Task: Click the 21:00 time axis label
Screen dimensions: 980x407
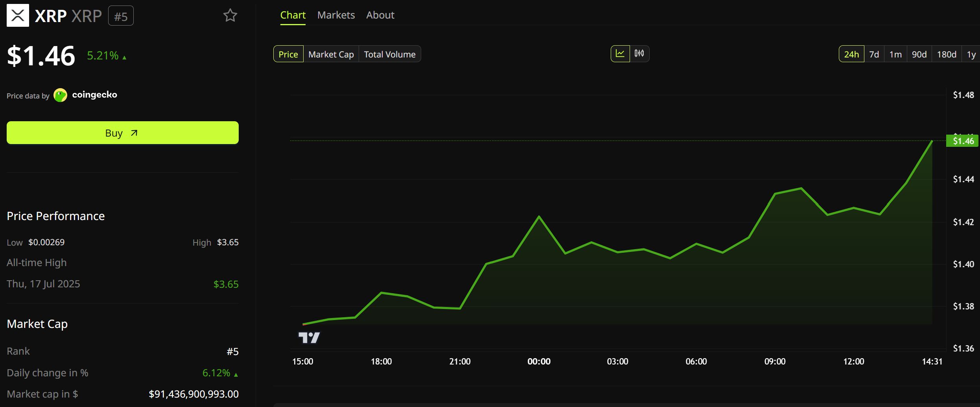Action: click(460, 361)
